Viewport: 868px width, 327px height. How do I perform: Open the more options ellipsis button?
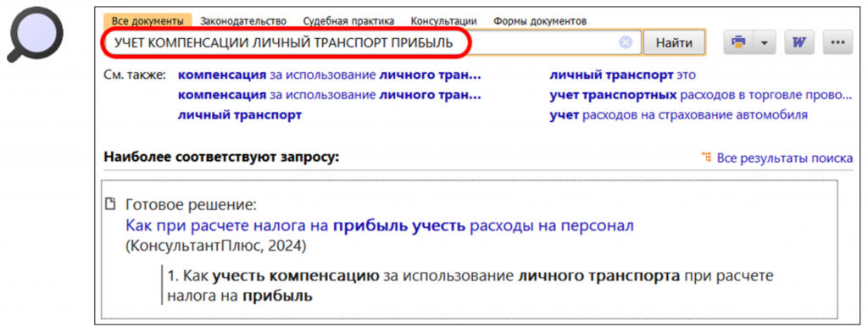pos(837,42)
